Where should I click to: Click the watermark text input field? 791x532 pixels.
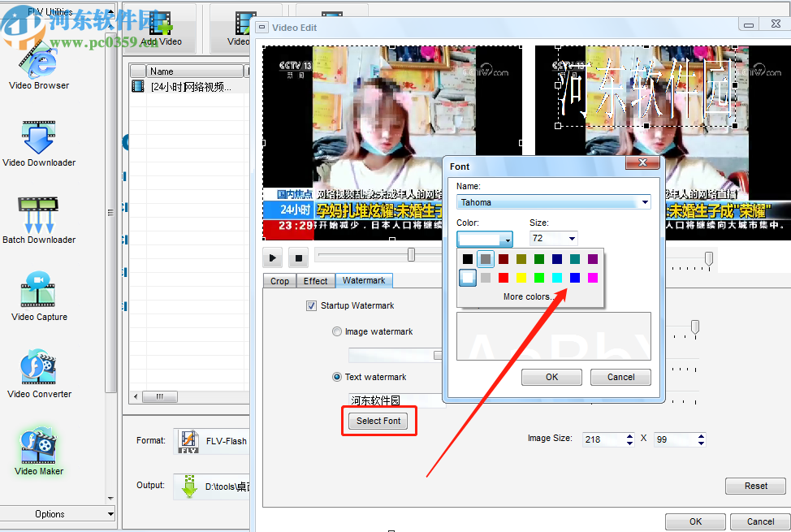(395, 400)
